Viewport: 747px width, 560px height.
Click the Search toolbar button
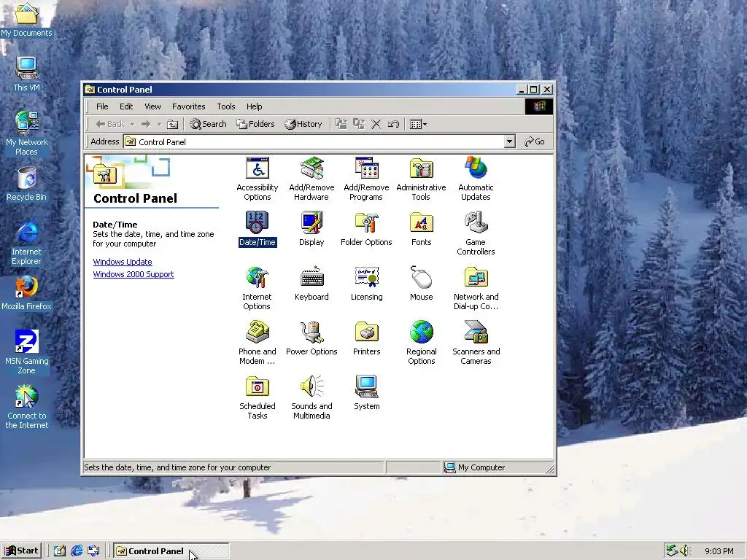click(x=208, y=124)
